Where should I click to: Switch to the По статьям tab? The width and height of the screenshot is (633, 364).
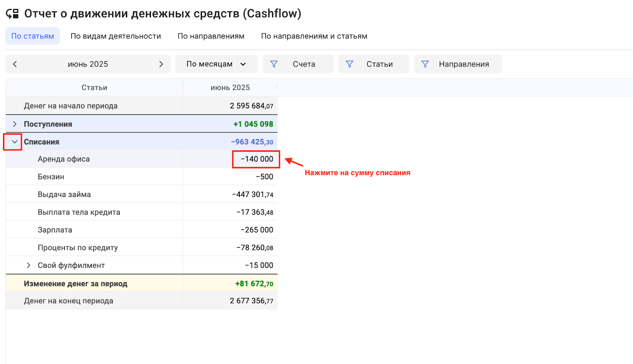32,36
